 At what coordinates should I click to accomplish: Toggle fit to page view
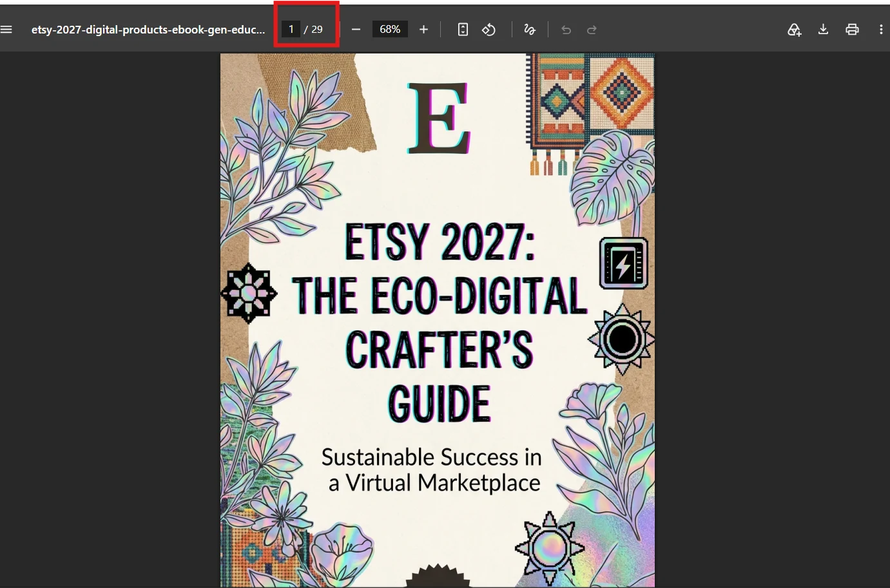463,30
